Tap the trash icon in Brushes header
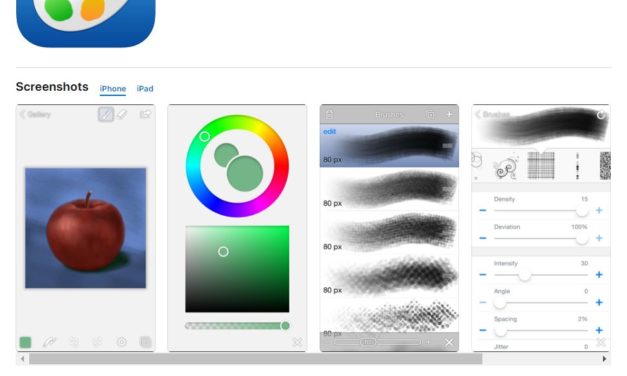Screen dimensions: 627x376 click(x=329, y=115)
